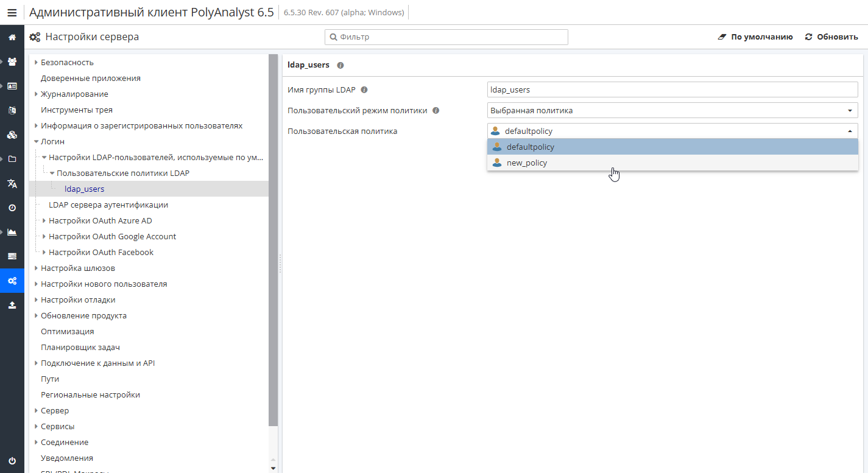The image size is (868, 473).
Task: Expand the Сервисы tree node
Action: [37, 427]
